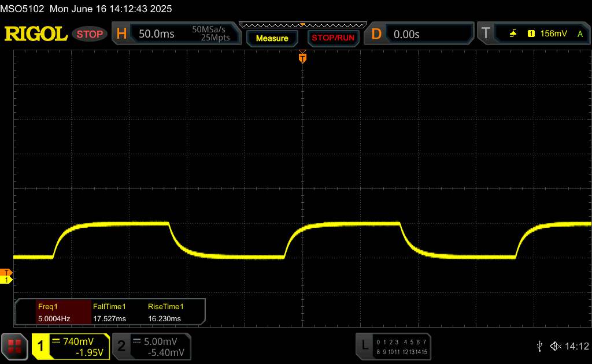The image size is (592, 364).
Task: Toggle channel 1 with 740mV label
Action: click(71, 346)
